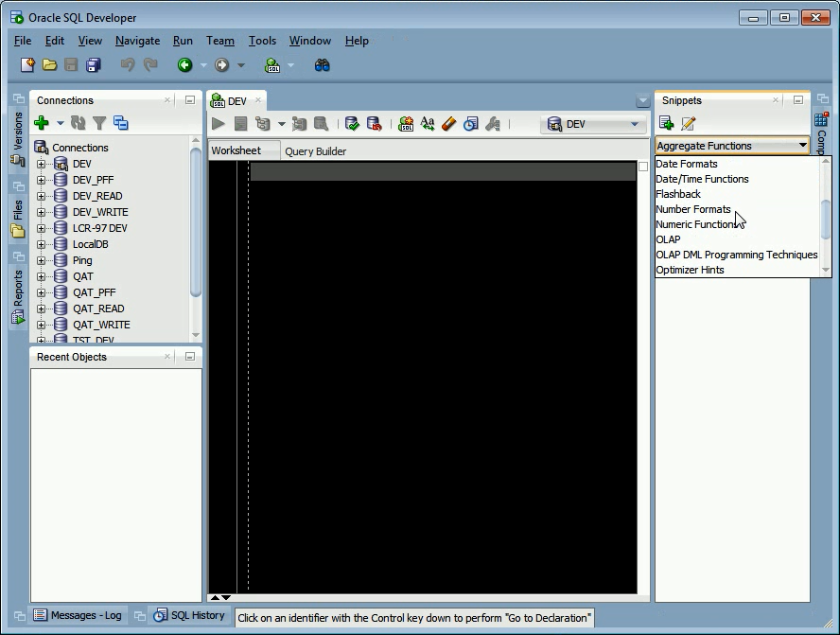Click the New file icon

click(x=27, y=65)
